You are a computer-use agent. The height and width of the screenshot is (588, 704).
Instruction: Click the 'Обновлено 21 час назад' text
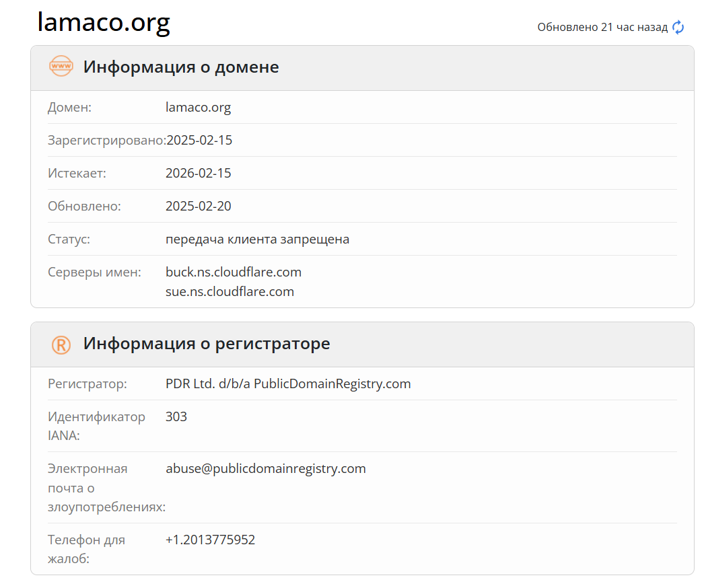[x=602, y=27]
